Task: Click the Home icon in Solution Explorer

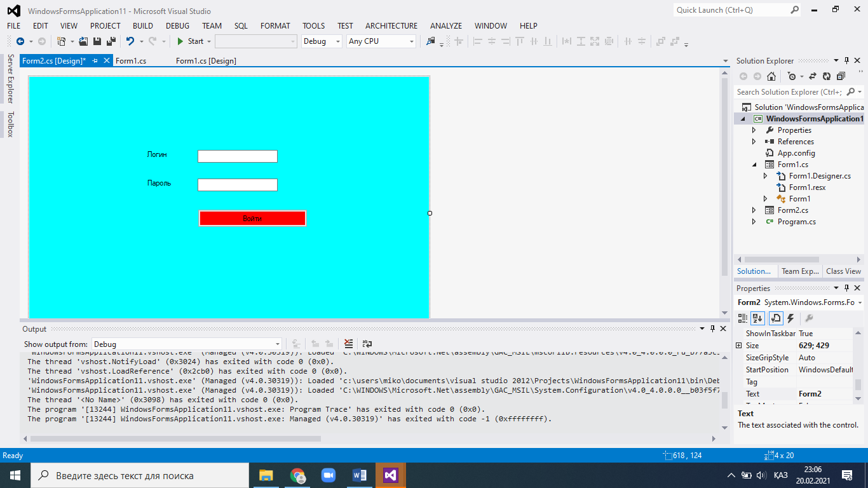Action: 771,76
